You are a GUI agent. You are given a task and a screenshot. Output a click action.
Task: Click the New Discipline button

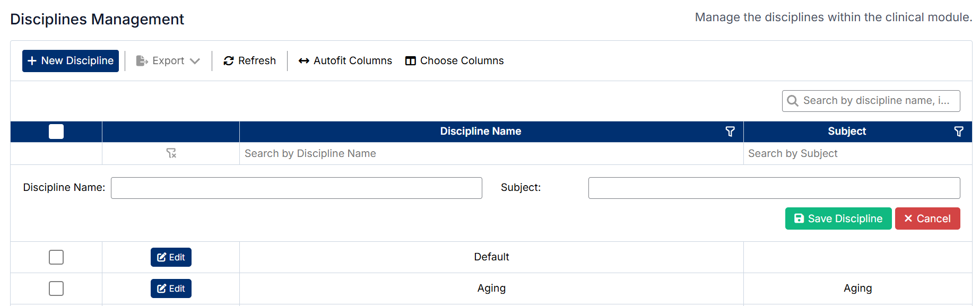[71, 61]
